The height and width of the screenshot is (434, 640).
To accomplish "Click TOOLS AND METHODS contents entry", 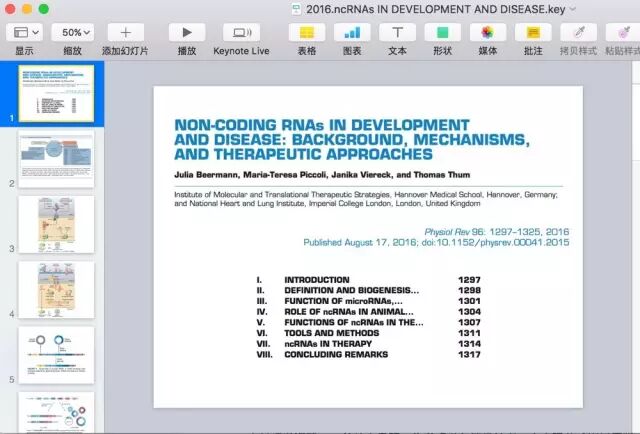I will (x=331, y=333).
